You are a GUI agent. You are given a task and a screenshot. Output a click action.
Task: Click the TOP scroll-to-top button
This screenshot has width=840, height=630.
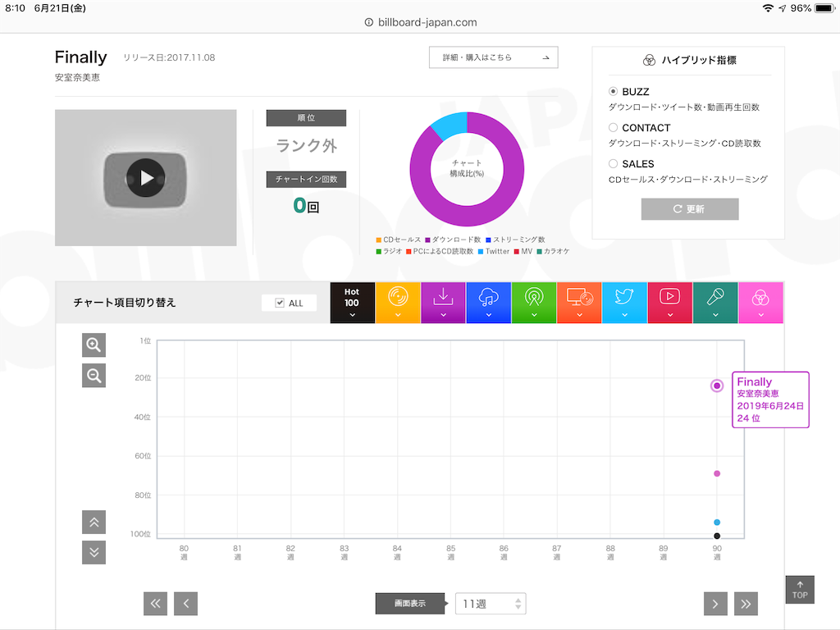pos(800,590)
